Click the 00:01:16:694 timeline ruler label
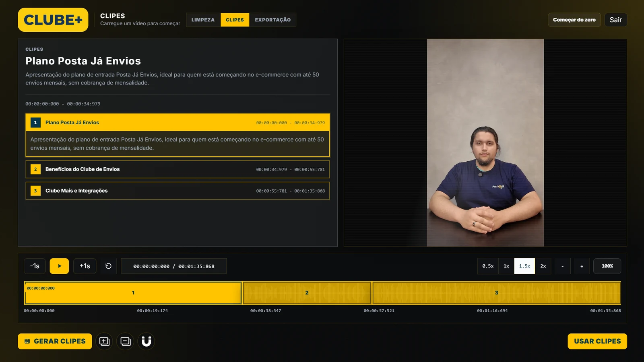This screenshot has width=644, height=362. point(492,311)
